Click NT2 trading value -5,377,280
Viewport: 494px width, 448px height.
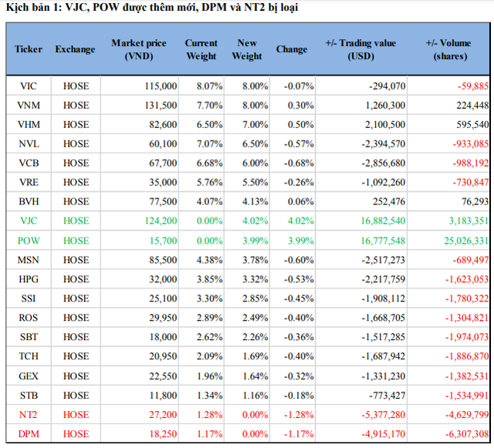pos(384,415)
